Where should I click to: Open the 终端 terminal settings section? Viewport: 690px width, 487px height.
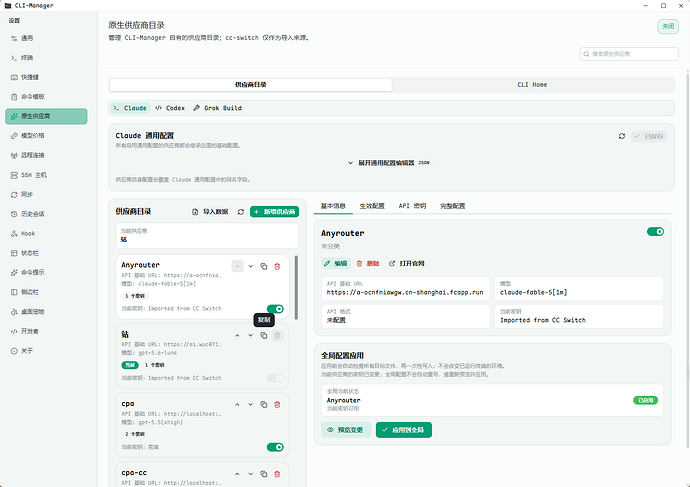46,58
